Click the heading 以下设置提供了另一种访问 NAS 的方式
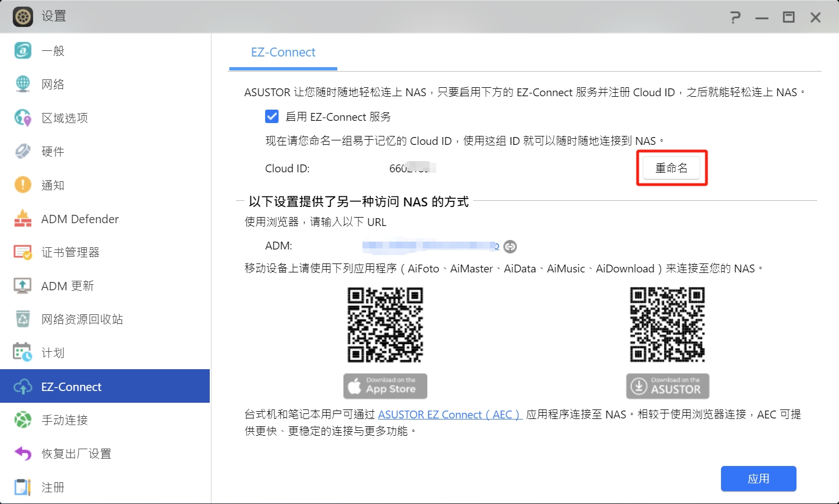The width and height of the screenshot is (839, 504). (x=359, y=201)
